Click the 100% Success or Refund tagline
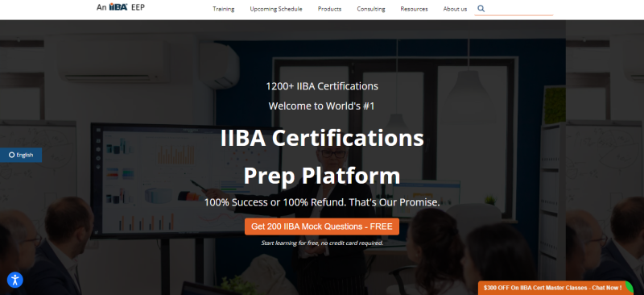This screenshot has height=295, width=644. click(x=322, y=202)
